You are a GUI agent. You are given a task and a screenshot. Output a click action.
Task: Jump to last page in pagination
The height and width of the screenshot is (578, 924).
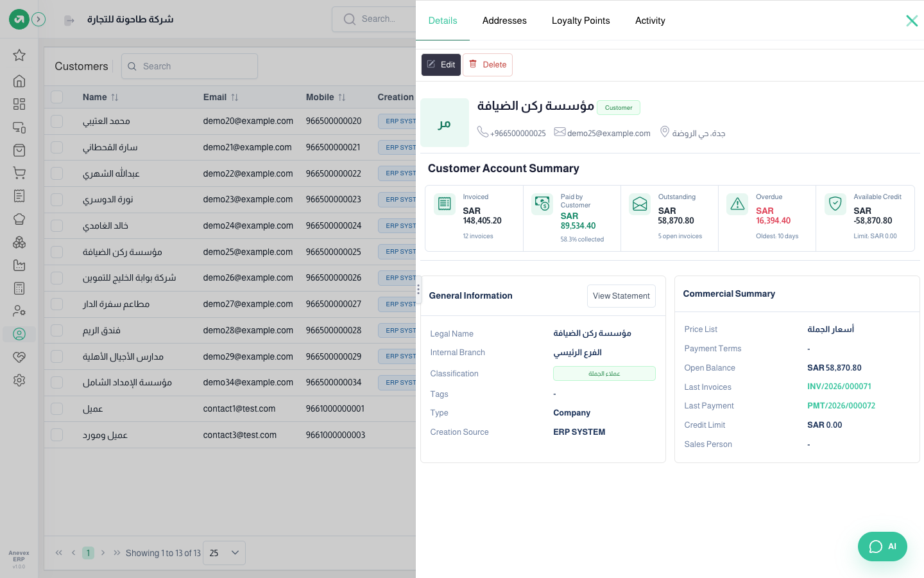coord(117,553)
